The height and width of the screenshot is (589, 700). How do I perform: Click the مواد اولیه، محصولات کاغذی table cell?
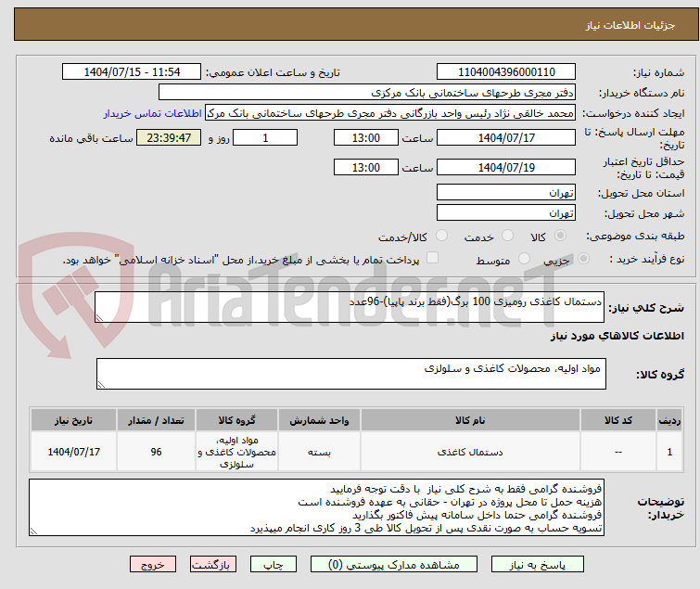236,452
